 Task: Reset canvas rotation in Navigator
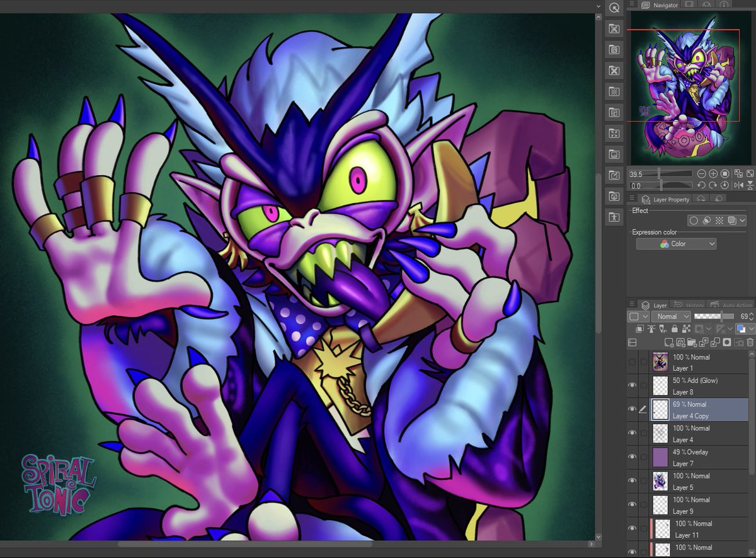coord(724,185)
